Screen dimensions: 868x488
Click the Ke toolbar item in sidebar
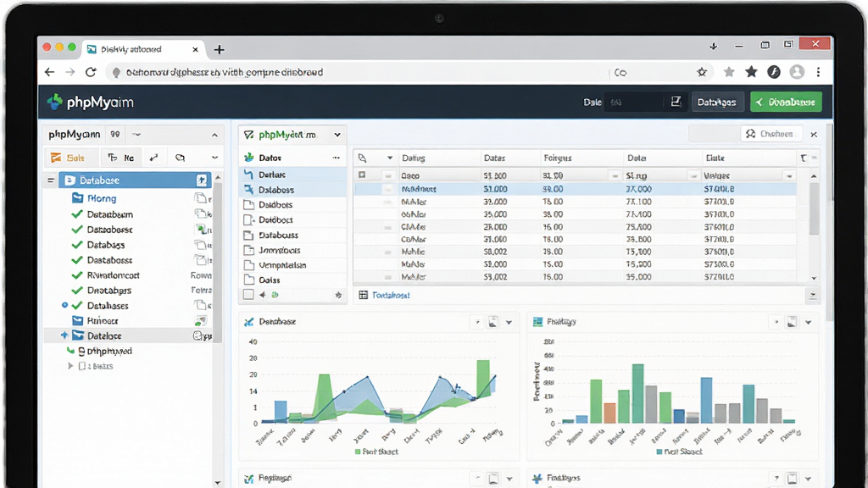coord(121,158)
